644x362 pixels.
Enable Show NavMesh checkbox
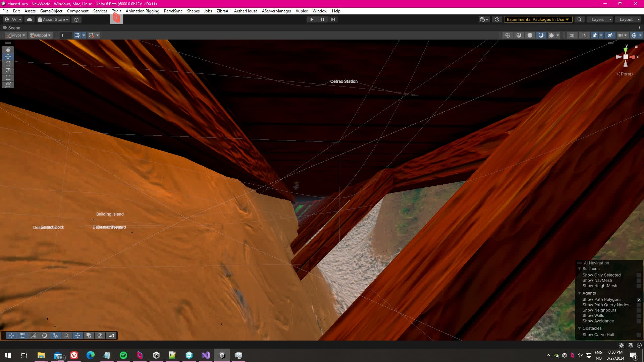639,281
